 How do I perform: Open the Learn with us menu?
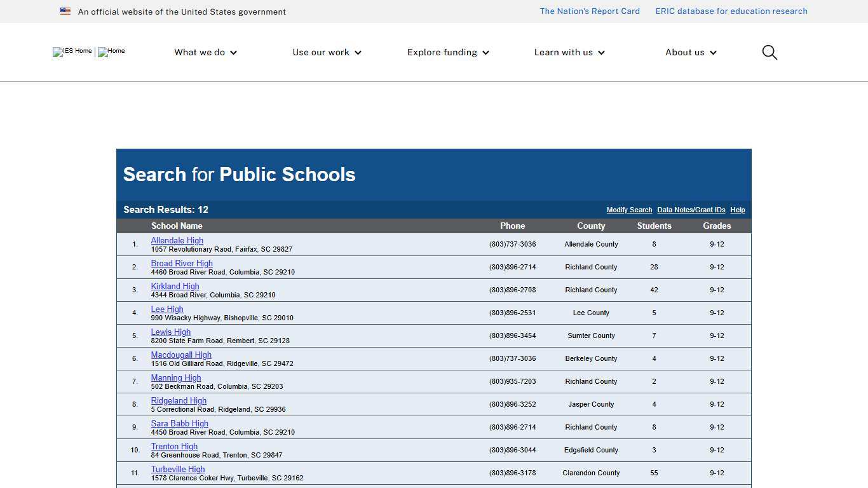[568, 52]
